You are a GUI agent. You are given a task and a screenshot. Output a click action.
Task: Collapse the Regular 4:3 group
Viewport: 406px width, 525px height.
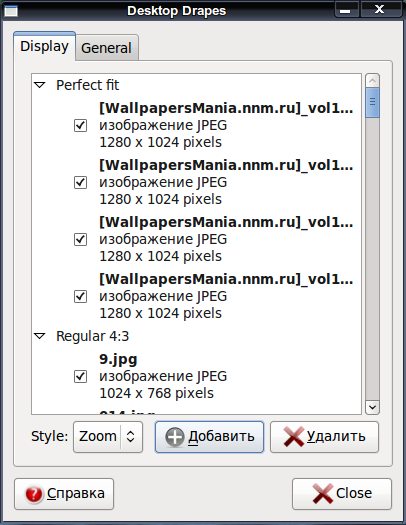(x=40, y=336)
